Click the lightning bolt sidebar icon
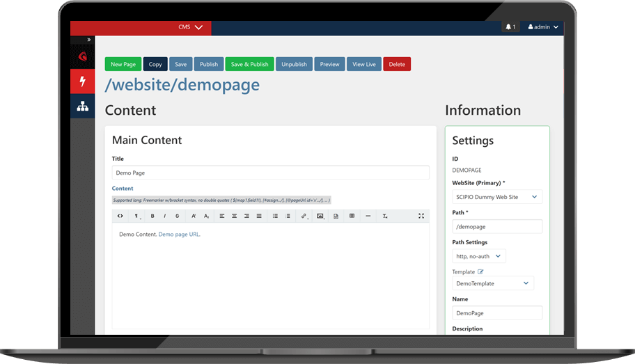The image size is (635, 364). [x=83, y=81]
